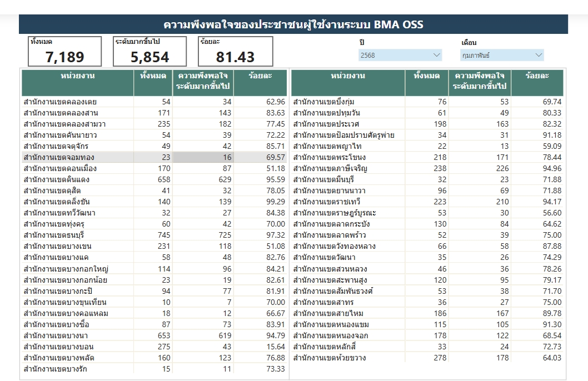The width and height of the screenshot is (588, 381).
Task: Select row สำนักงานเขตสะพานสูง
Action: coord(427,280)
